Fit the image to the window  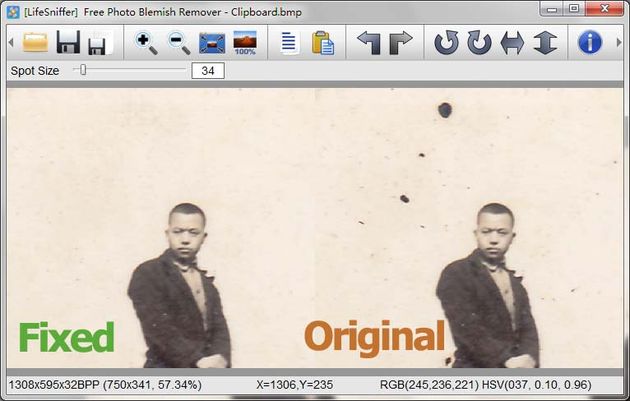[x=212, y=43]
